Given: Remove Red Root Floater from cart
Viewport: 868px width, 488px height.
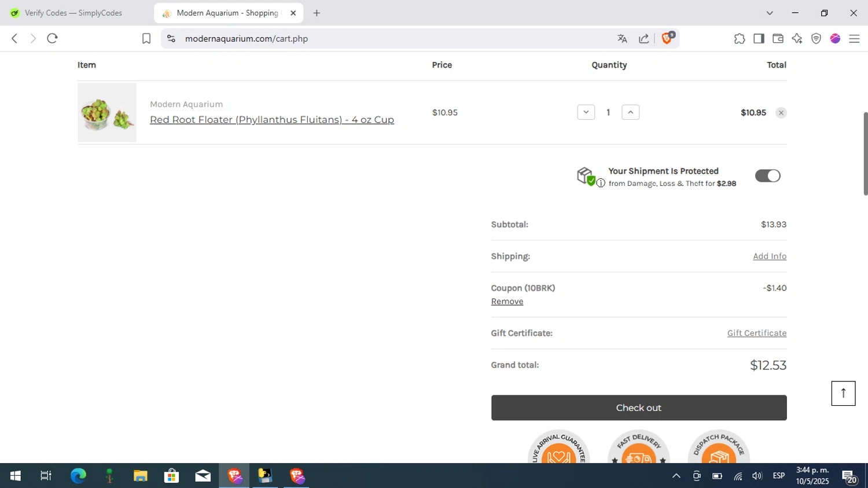Looking at the screenshot, I should pyautogui.click(x=781, y=113).
